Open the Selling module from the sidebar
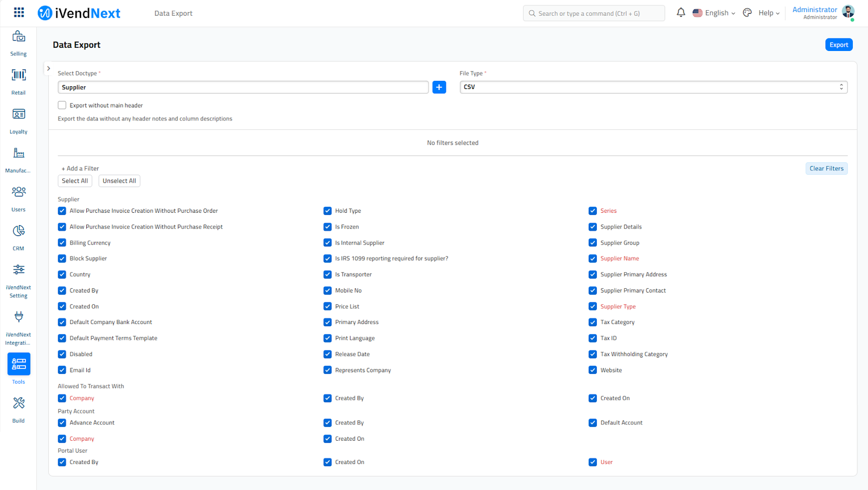868x490 pixels. tap(18, 43)
